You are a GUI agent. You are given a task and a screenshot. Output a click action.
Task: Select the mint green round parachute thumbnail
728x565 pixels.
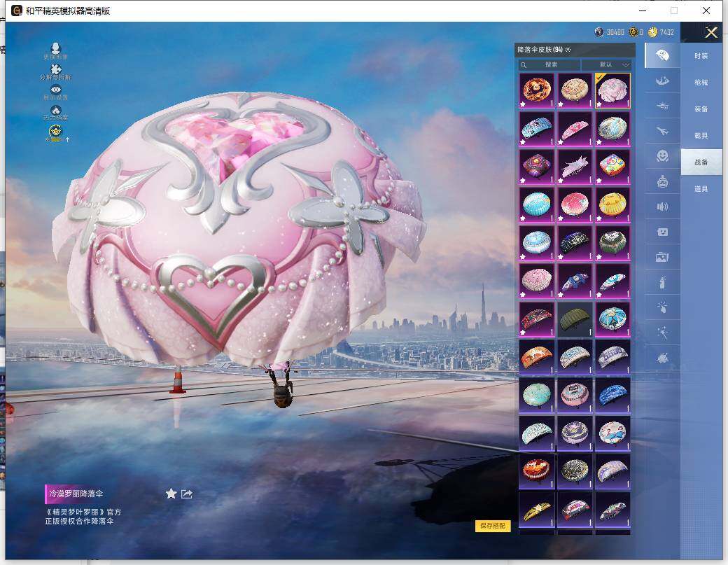click(536, 395)
